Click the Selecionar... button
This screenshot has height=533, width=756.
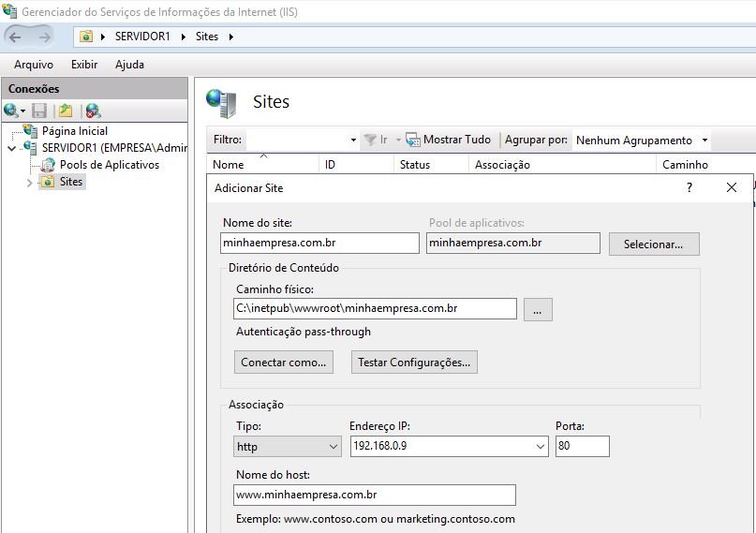point(654,244)
